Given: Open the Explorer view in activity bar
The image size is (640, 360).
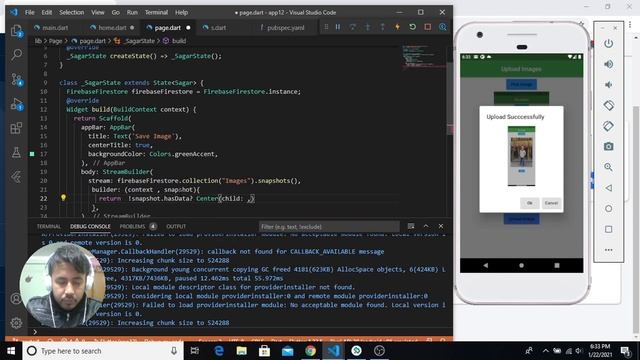Looking at the screenshot, I should 16,31.
